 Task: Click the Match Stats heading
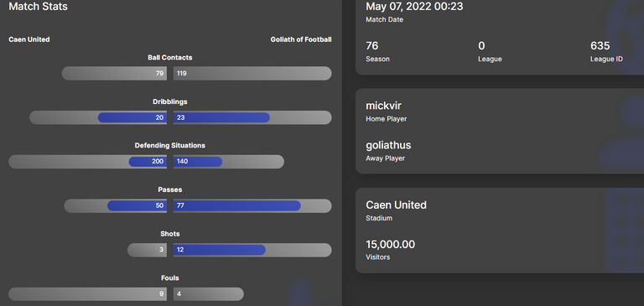coord(39,7)
